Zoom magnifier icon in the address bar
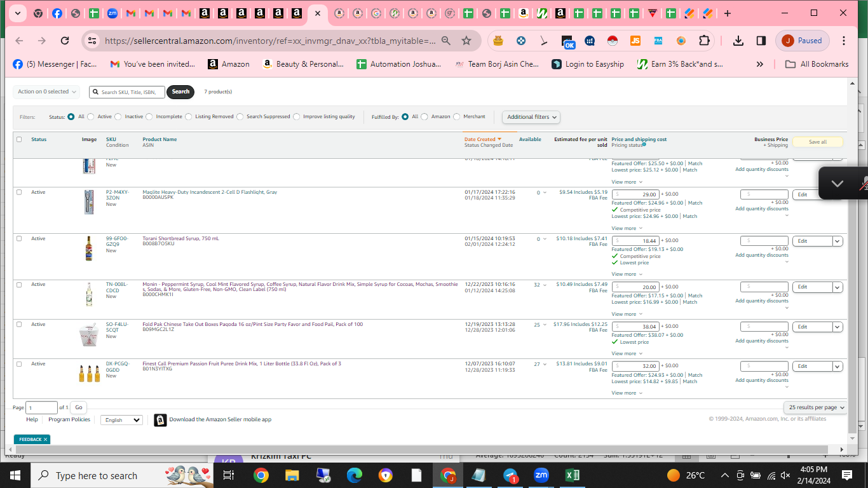Image resolution: width=868 pixels, height=488 pixels. (446, 41)
